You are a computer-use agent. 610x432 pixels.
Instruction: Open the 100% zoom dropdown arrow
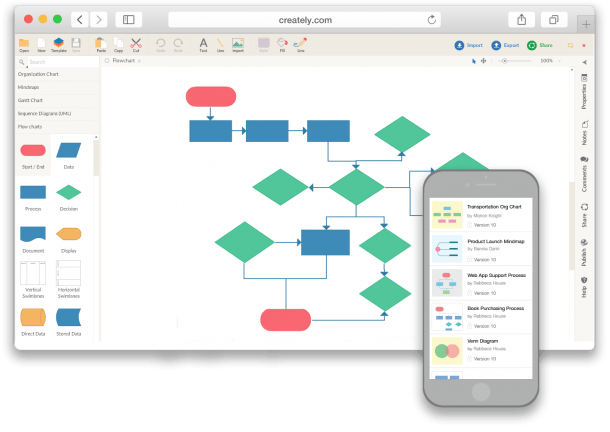click(559, 61)
